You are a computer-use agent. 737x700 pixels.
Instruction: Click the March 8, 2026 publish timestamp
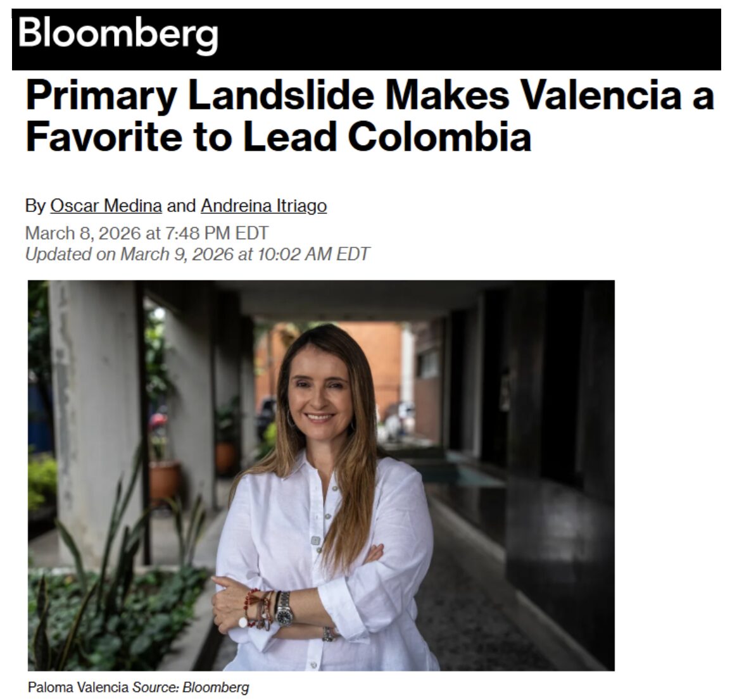[x=146, y=233]
